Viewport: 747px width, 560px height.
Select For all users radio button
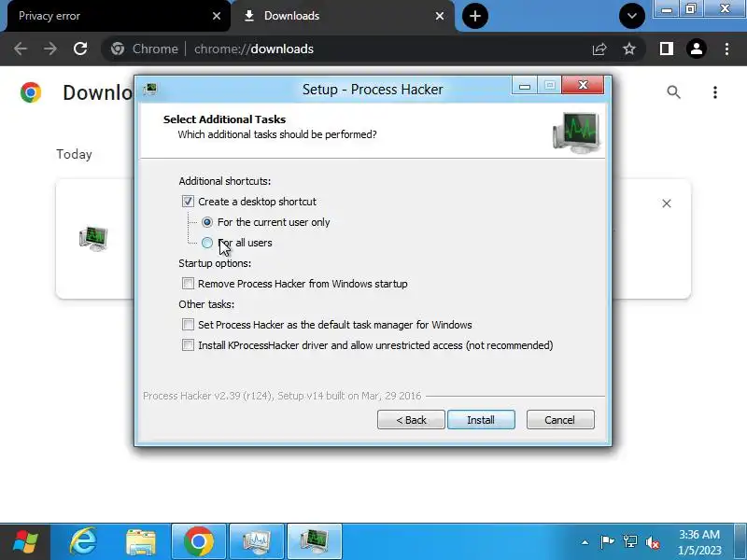pos(207,243)
